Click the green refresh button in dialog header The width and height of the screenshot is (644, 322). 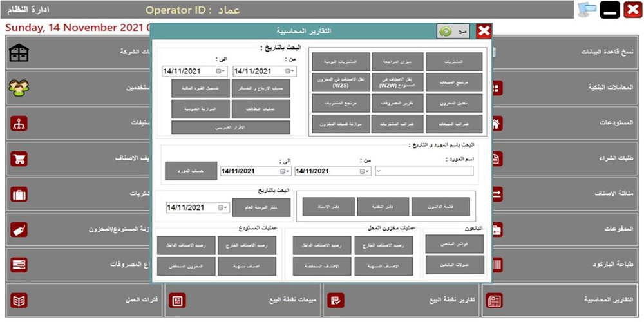(444, 32)
